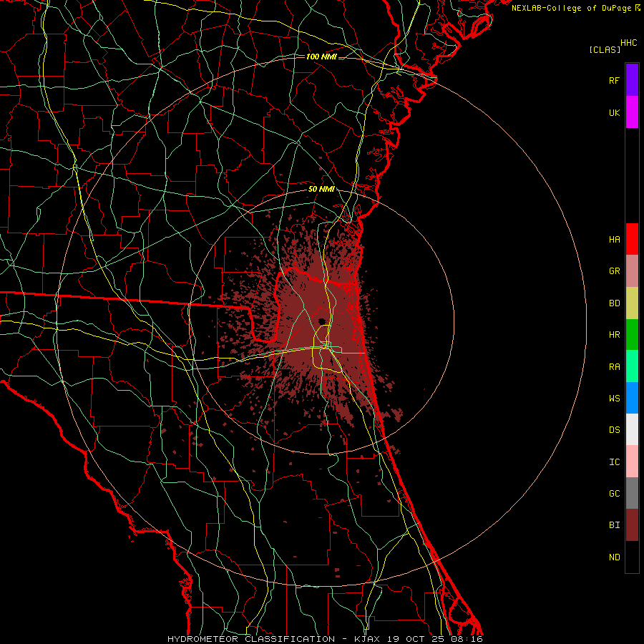Click the GC legend label
644x644 pixels.
(x=614, y=494)
